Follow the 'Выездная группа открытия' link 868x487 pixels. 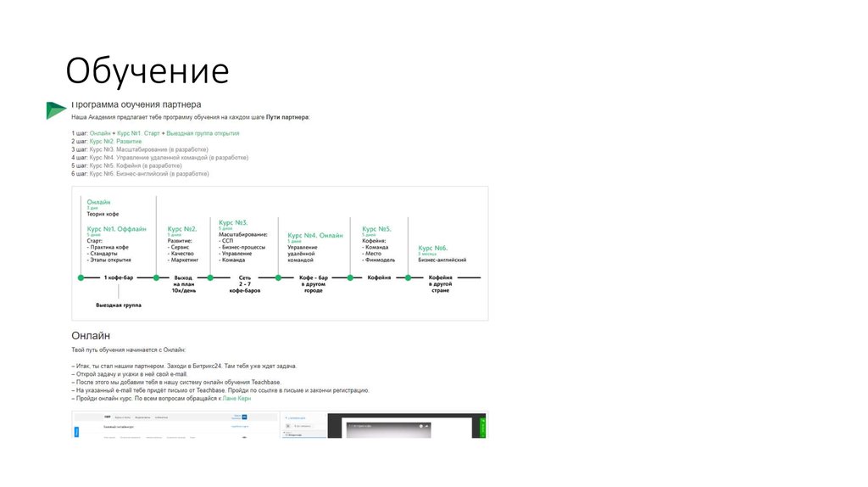[203, 133]
